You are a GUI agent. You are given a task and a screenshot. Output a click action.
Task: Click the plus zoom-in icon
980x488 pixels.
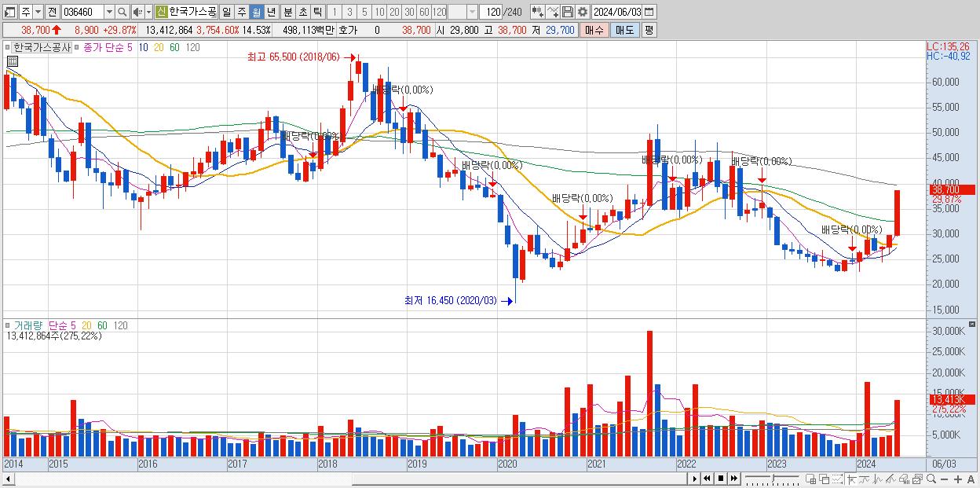coord(957,479)
